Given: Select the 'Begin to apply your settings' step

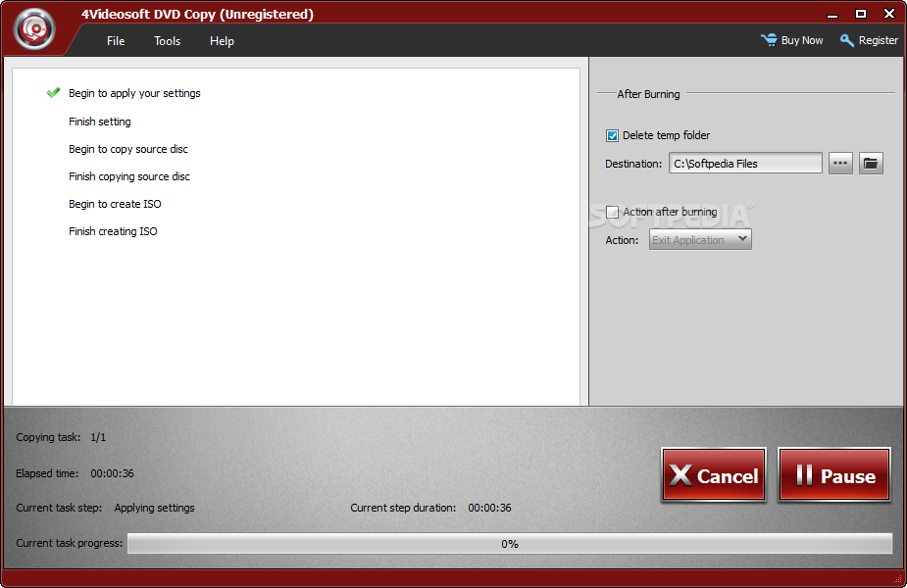Looking at the screenshot, I should [x=134, y=93].
